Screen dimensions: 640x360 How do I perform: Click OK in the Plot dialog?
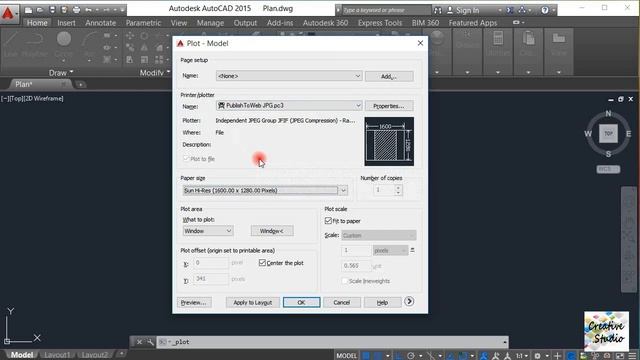[301, 302]
